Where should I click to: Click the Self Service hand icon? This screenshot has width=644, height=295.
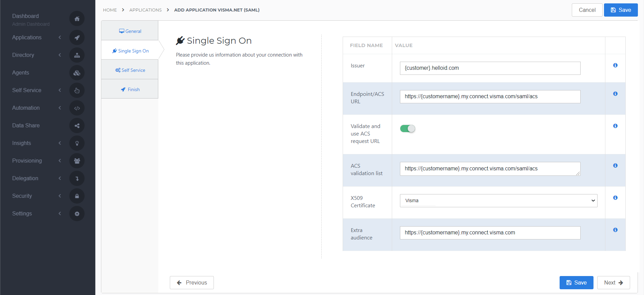click(x=77, y=90)
